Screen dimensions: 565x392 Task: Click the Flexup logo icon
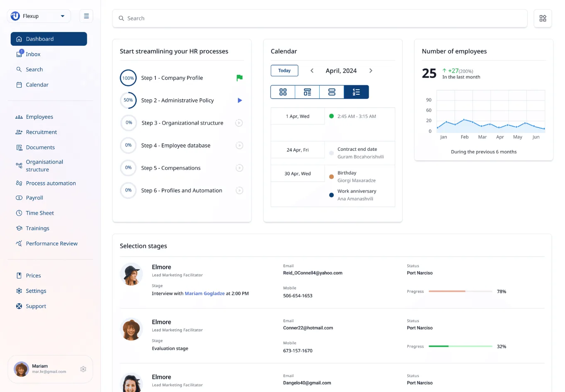point(15,16)
